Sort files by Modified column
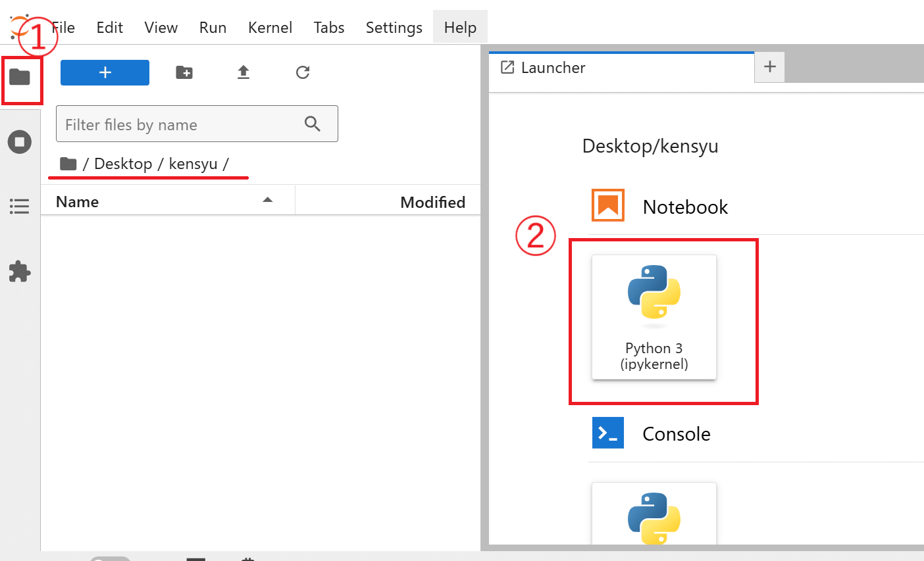Screen dimensions: 924x561 click(432, 203)
